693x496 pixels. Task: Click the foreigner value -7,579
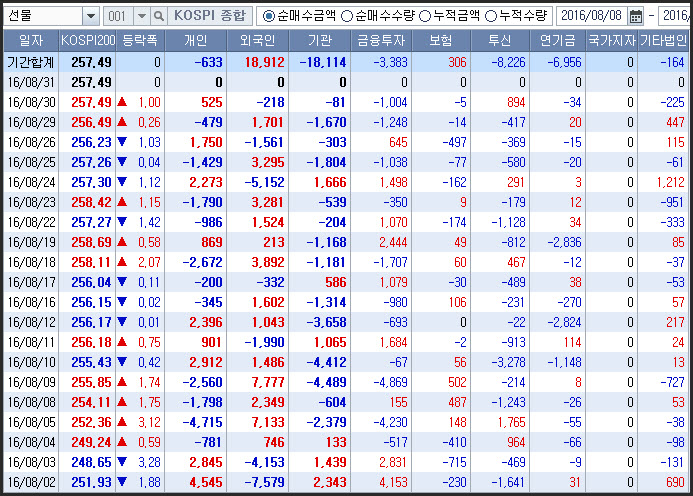point(264,482)
